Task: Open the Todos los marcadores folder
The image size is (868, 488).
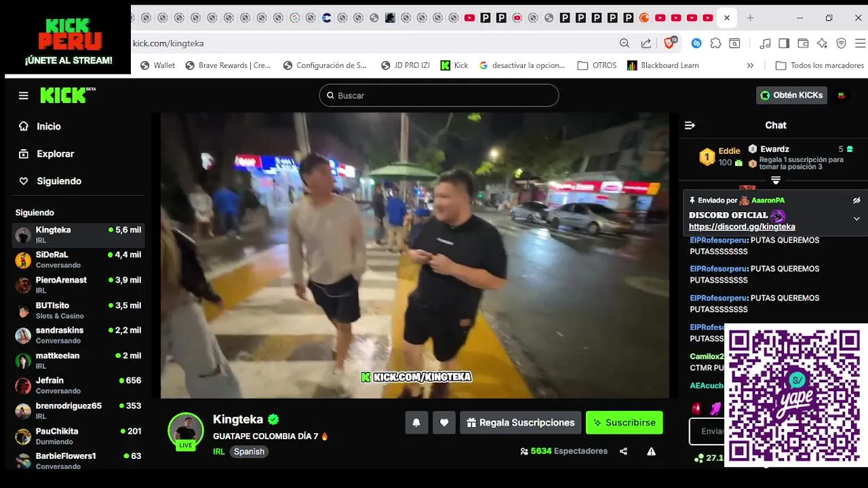Action: coord(819,66)
